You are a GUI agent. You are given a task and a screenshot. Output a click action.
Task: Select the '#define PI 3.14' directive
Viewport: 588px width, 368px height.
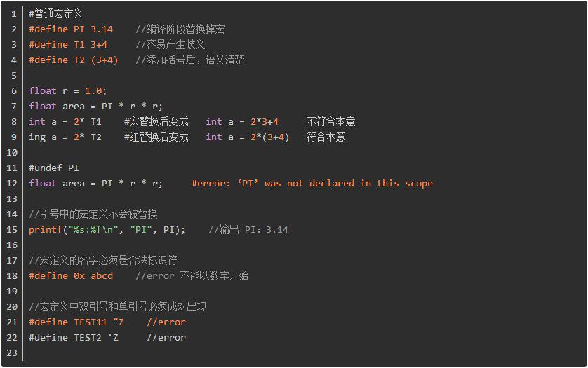pos(71,29)
